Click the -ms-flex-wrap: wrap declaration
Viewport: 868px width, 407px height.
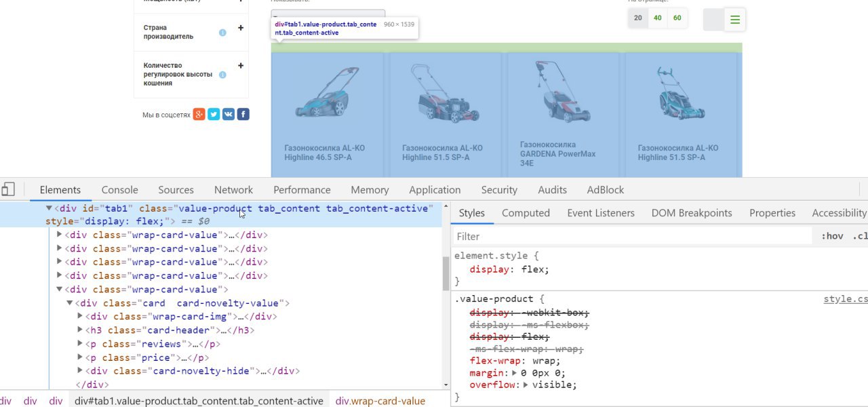tap(527, 349)
